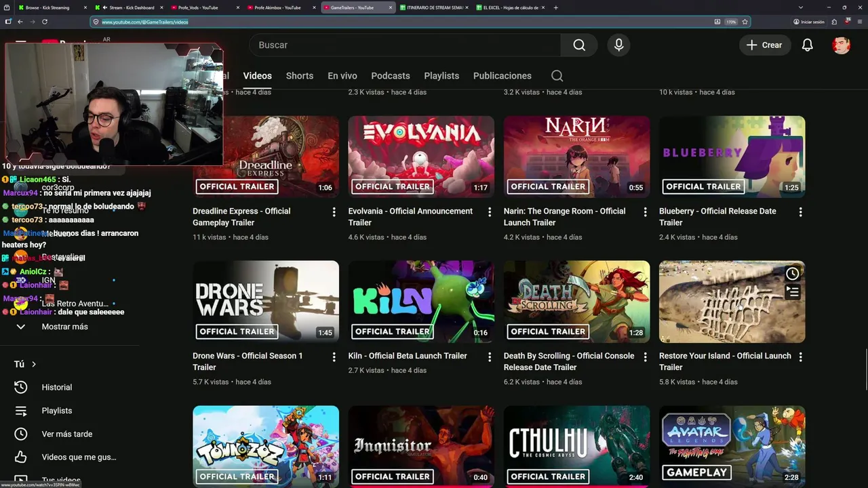Open the list-all-tabs dropdown chevron
This screenshot has height=488, width=868.
(x=801, y=7)
